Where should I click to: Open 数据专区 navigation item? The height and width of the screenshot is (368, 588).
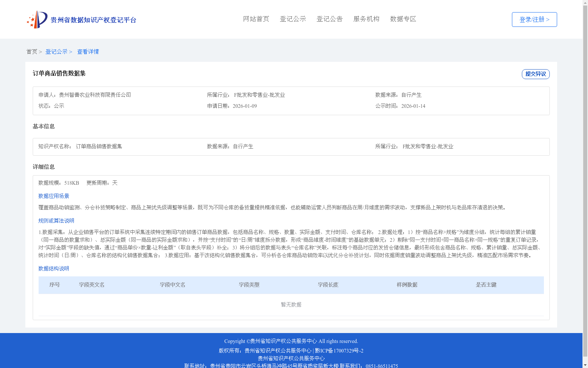pyautogui.click(x=403, y=19)
